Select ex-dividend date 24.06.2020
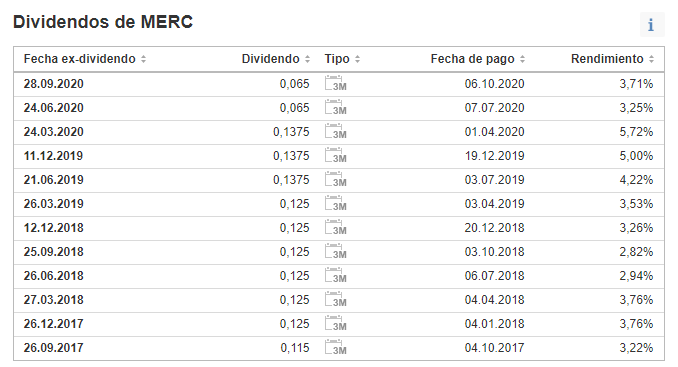 coord(54,108)
